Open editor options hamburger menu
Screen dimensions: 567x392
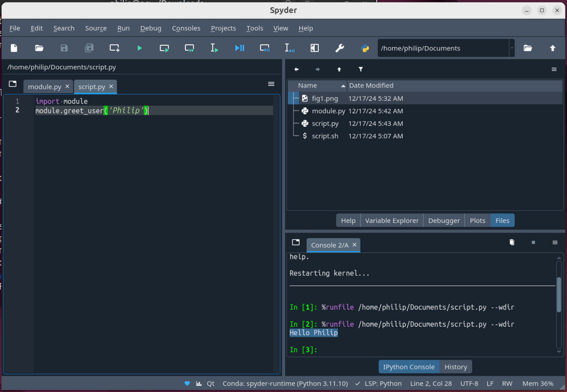click(271, 84)
